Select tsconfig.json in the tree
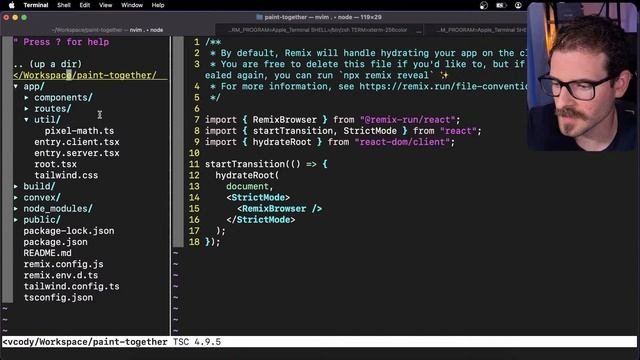 click(x=58, y=298)
